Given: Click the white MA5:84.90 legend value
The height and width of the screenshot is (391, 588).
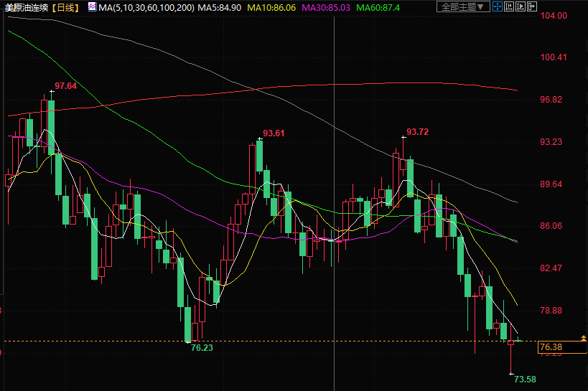Looking at the screenshot, I should [x=220, y=7].
